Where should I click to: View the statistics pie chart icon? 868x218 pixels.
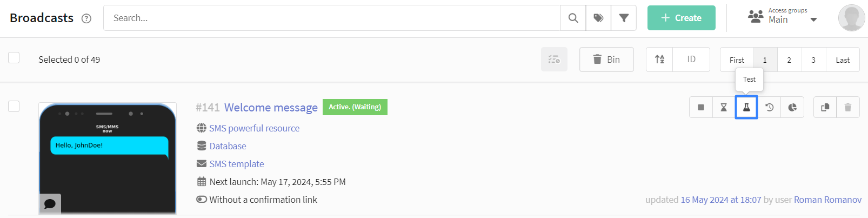pyautogui.click(x=792, y=107)
